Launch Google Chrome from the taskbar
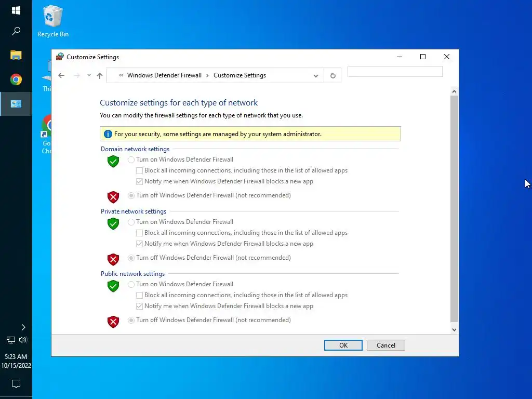Screen dimensions: 532x399 click(x=16, y=79)
